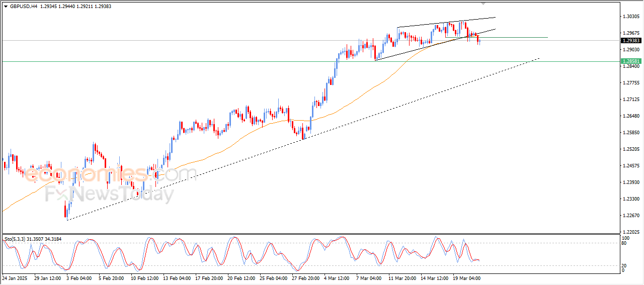Click the 27 Feb 20:00 time label

click(305, 277)
